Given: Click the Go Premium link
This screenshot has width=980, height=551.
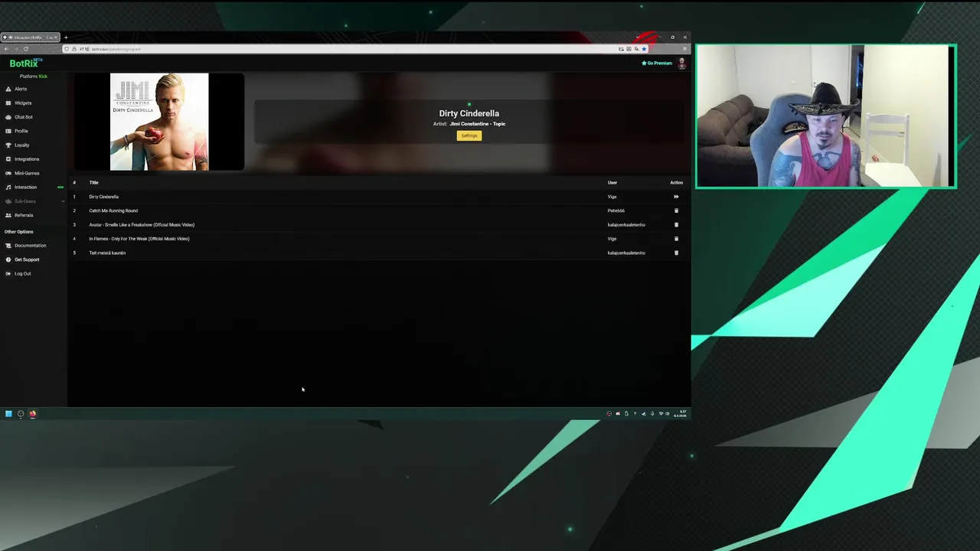Looking at the screenshot, I should pyautogui.click(x=657, y=64).
